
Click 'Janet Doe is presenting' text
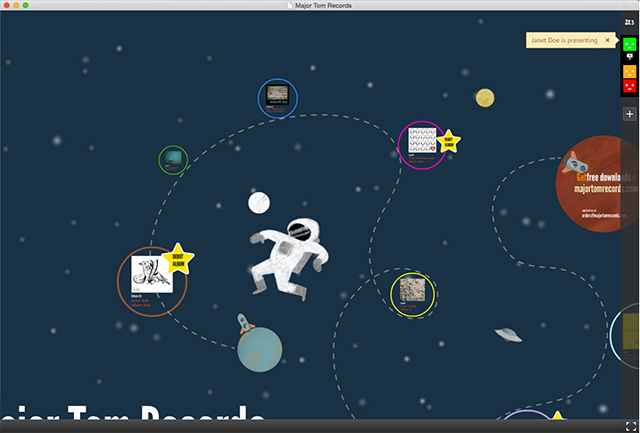click(x=564, y=40)
